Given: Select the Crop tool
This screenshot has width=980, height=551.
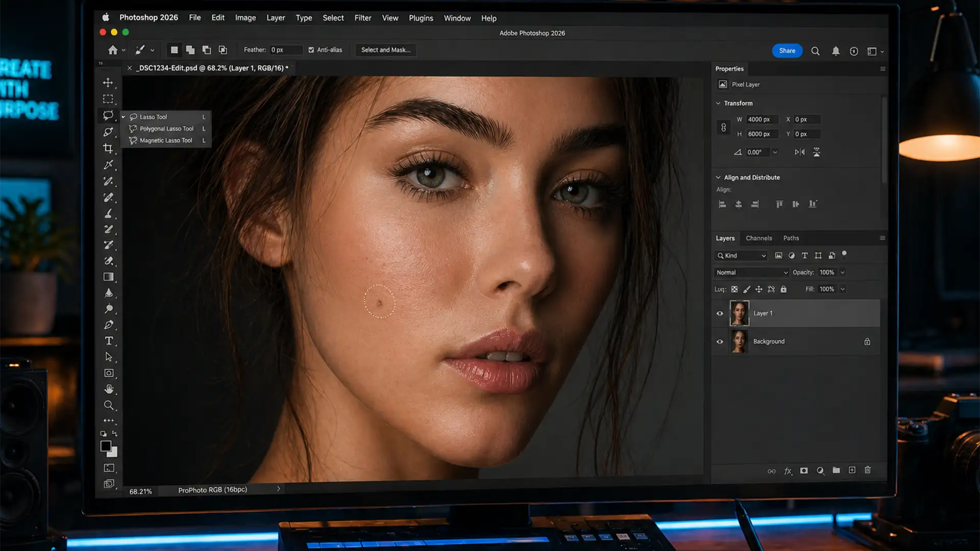Looking at the screenshot, I should (x=108, y=148).
